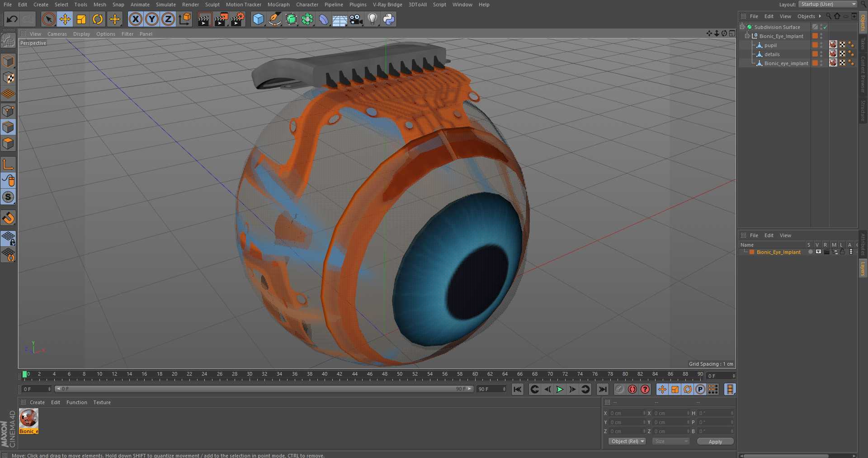Click the coordinate system icon
This screenshot has width=868, height=458.
click(185, 19)
